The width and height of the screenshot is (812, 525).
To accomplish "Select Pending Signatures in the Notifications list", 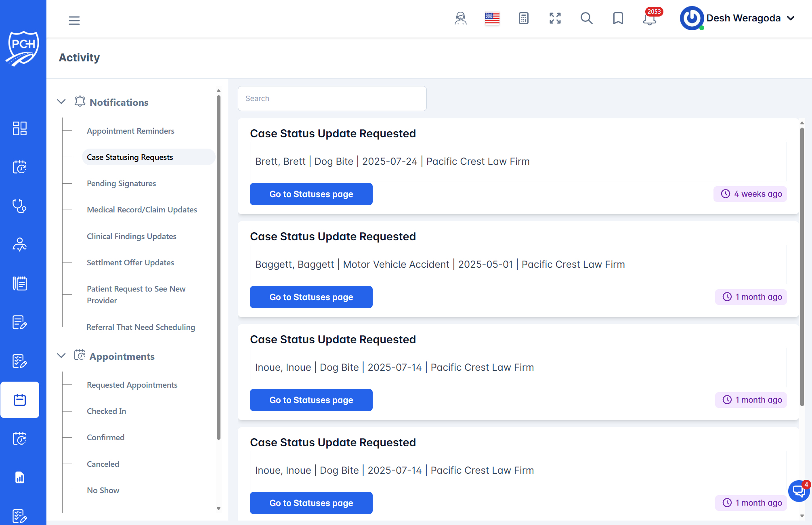I will pyautogui.click(x=121, y=183).
